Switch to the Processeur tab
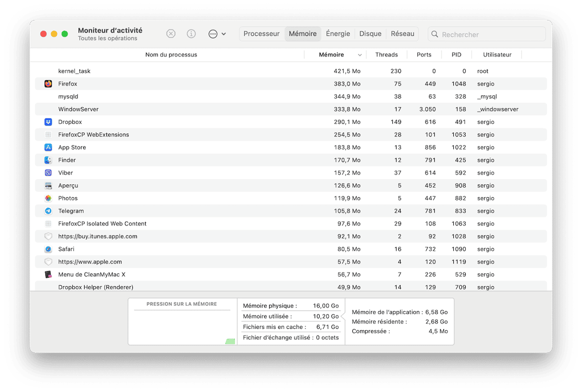The height and width of the screenshot is (392, 582). [x=261, y=34]
